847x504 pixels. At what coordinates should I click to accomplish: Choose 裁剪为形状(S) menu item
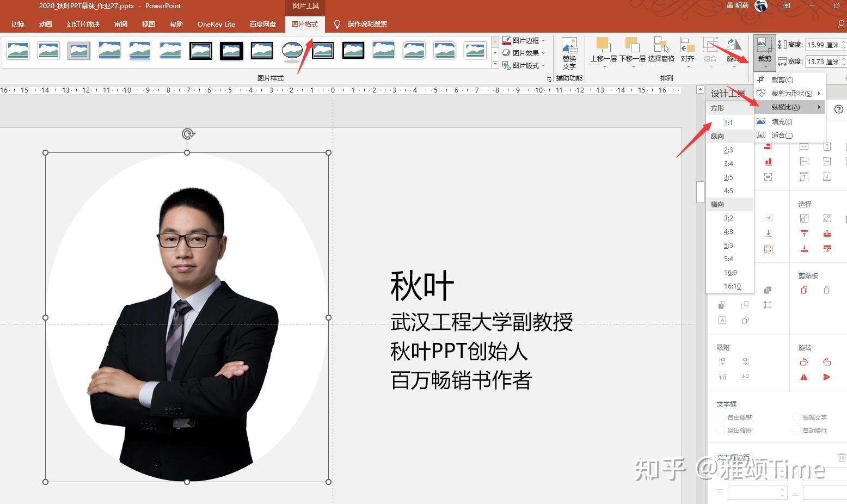click(x=790, y=93)
